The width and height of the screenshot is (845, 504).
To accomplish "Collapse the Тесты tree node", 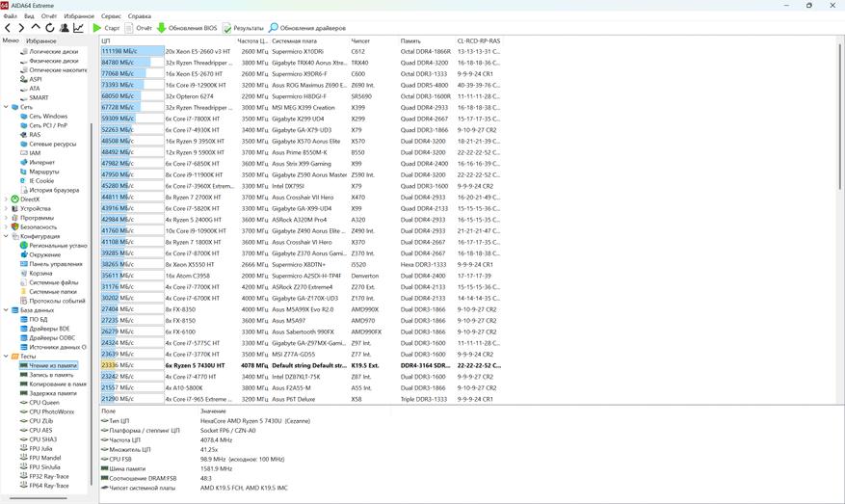I will 6,357.
